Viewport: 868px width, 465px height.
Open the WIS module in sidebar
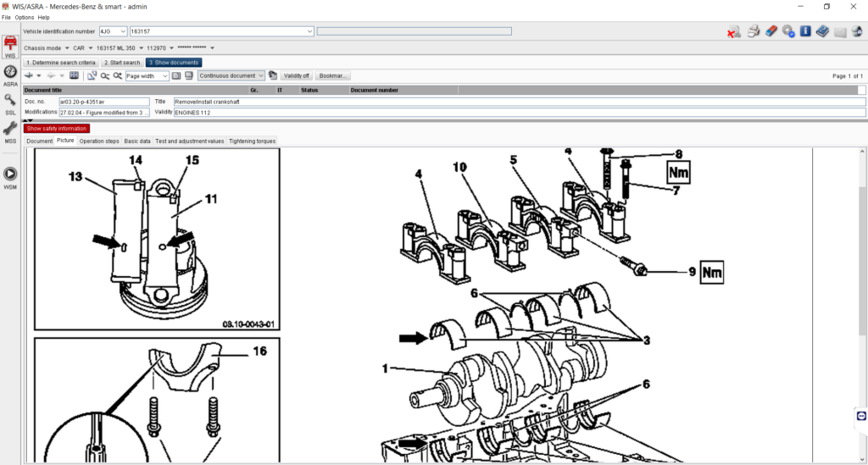coord(10,47)
